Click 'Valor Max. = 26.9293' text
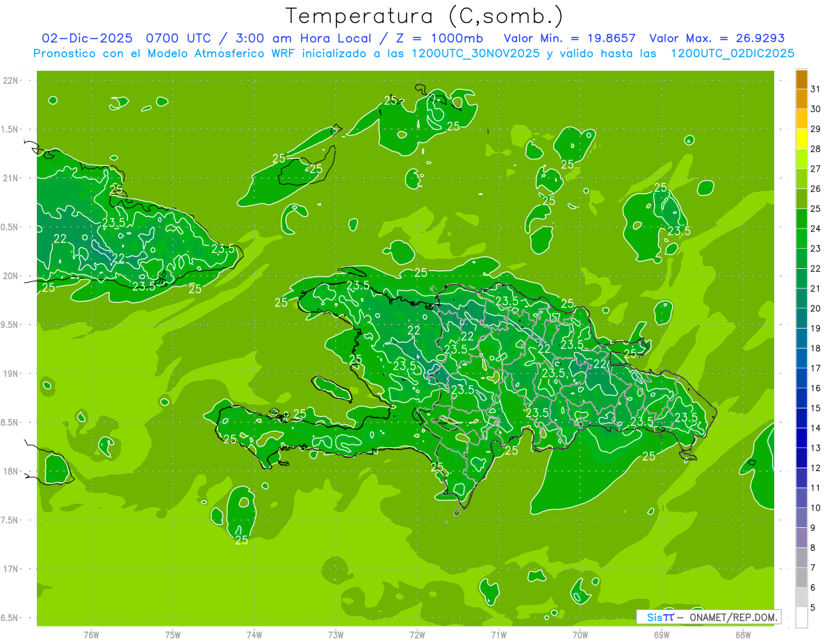Screen dimensions: 834x644 pyautogui.click(x=717, y=38)
